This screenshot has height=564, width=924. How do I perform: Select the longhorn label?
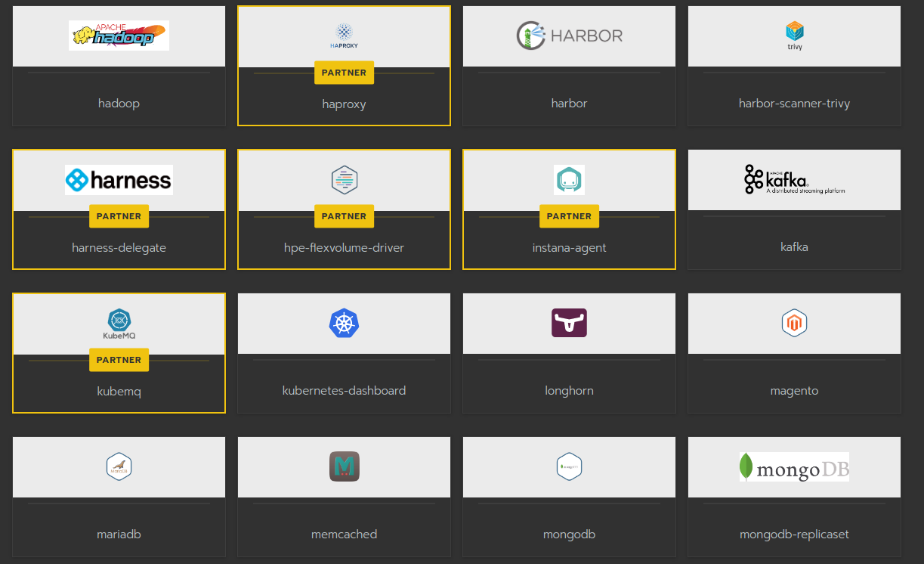[x=569, y=390]
